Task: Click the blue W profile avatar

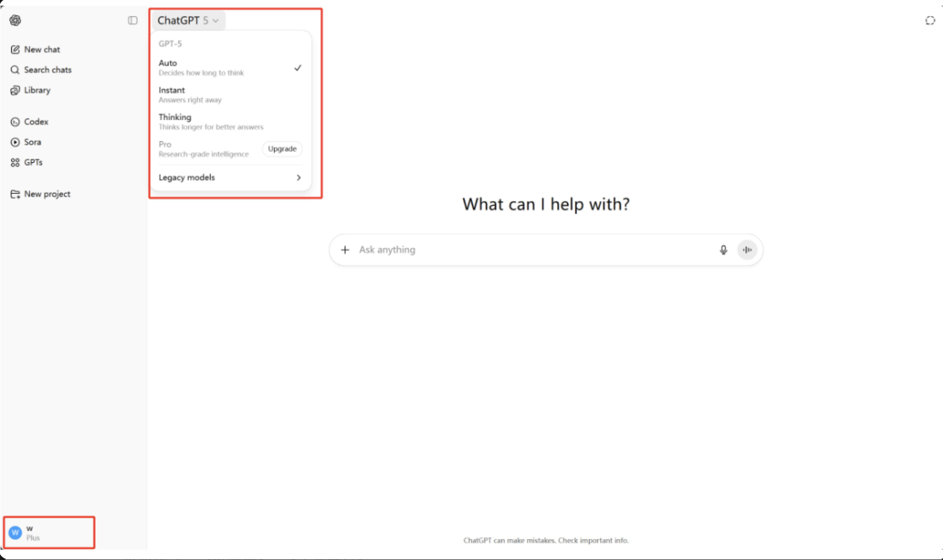Action: (15, 533)
